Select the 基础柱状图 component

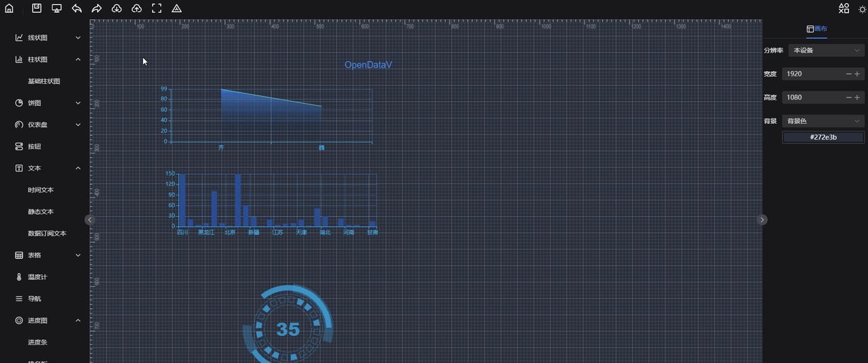pos(44,81)
